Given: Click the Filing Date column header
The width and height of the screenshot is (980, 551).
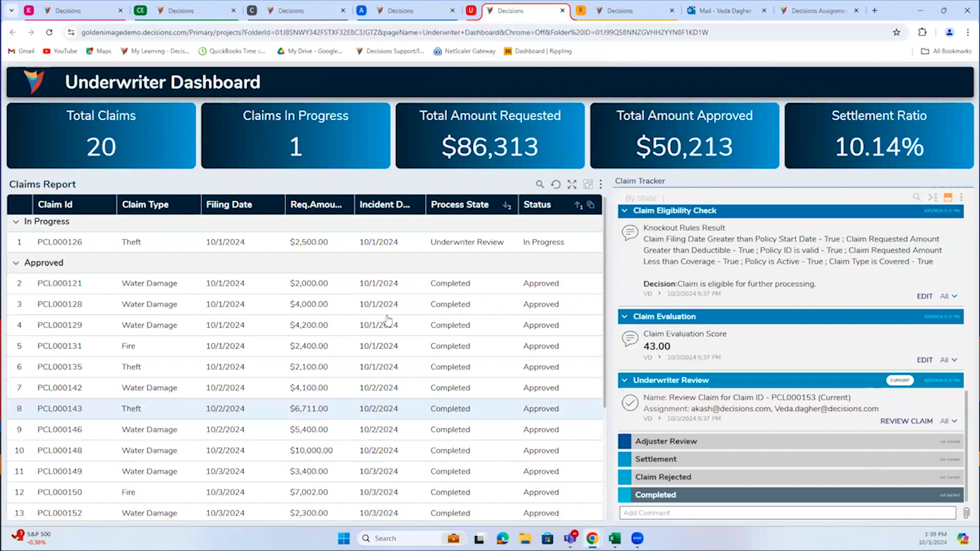Looking at the screenshot, I should (243, 205).
